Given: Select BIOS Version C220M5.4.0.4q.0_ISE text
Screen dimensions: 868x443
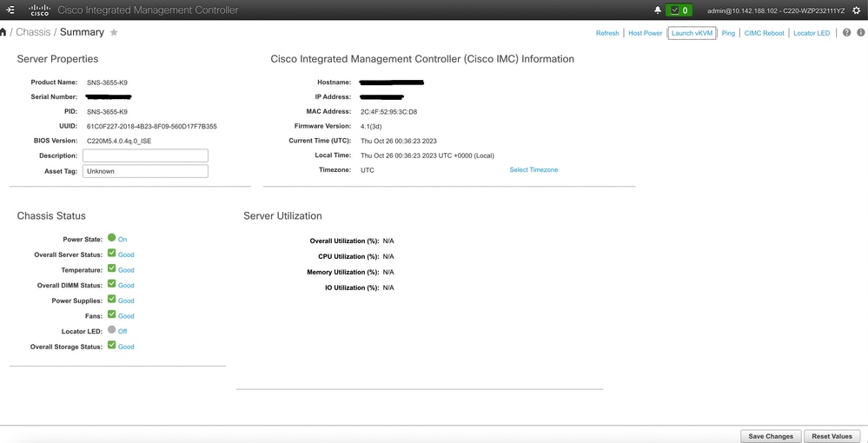Looking at the screenshot, I should point(119,142).
